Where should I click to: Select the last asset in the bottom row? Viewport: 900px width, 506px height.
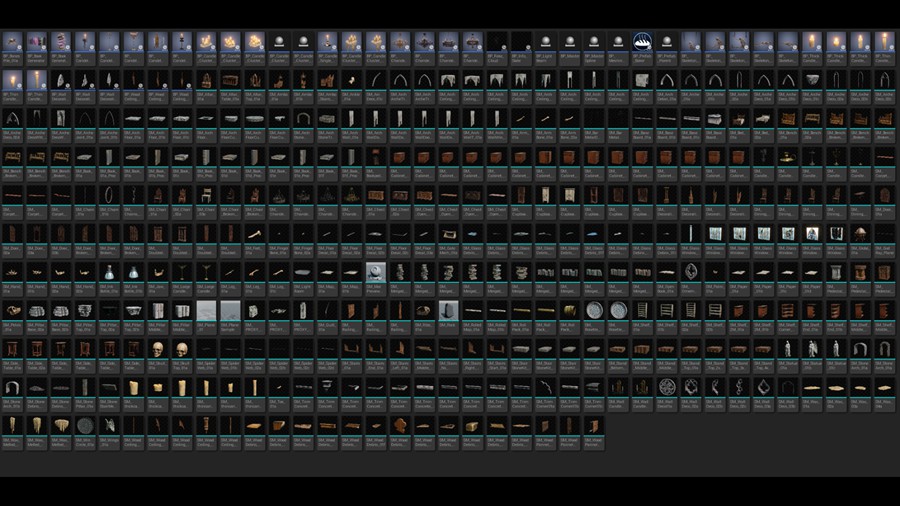tap(593, 426)
